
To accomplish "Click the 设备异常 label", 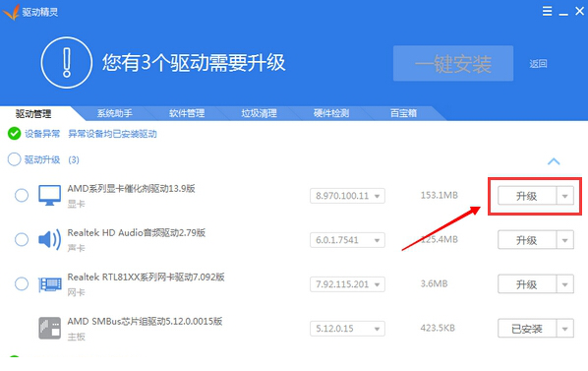I will click(42, 134).
